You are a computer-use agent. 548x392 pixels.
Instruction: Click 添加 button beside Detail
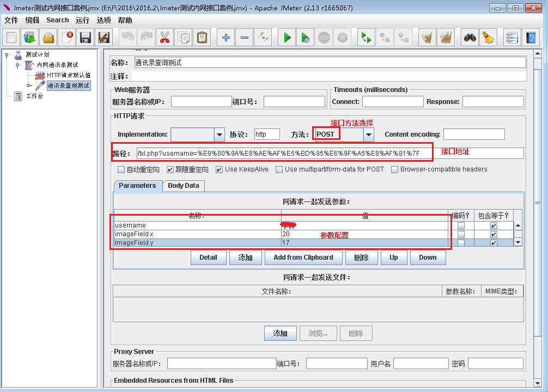pyautogui.click(x=245, y=258)
